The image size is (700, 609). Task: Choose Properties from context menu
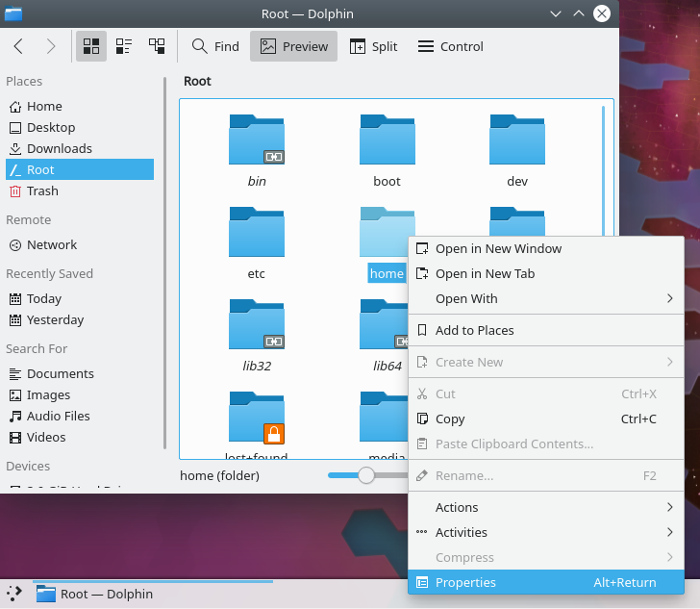point(546,582)
